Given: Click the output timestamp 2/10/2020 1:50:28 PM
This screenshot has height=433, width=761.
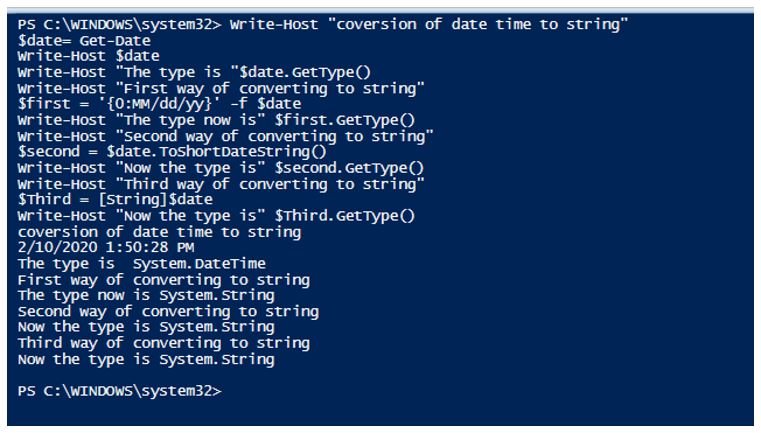Looking at the screenshot, I should (106, 247).
